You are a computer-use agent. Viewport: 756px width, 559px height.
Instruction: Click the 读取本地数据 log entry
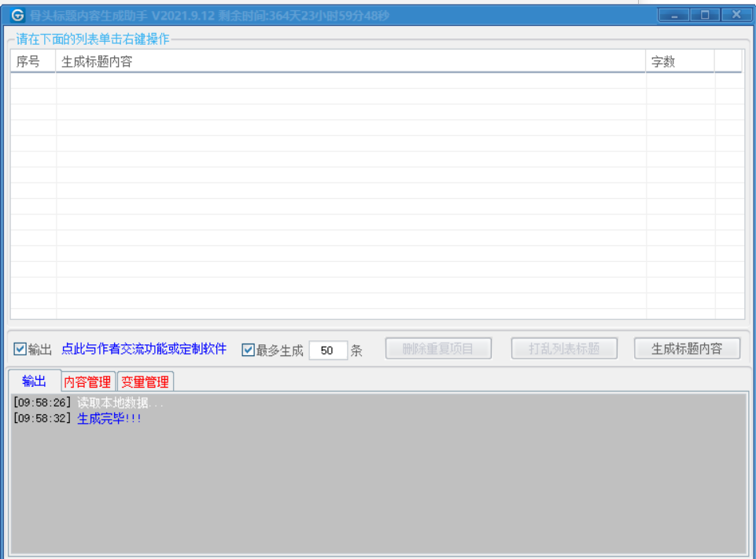click(120, 403)
